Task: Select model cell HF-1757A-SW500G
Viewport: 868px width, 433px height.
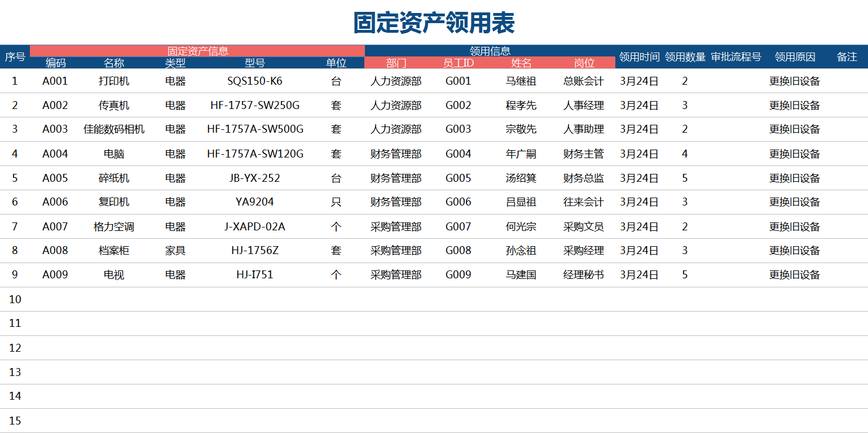Action: coord(255,129)
